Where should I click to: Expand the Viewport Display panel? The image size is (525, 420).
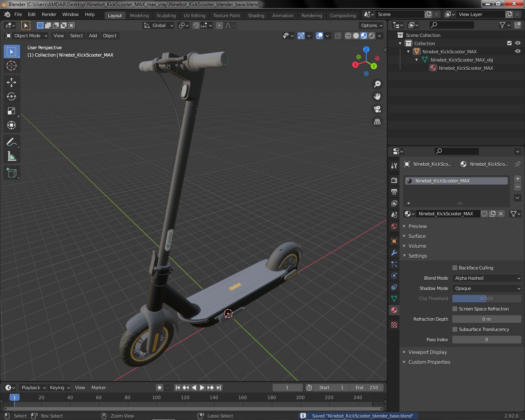pyautogui.click(x=427, y=352)
